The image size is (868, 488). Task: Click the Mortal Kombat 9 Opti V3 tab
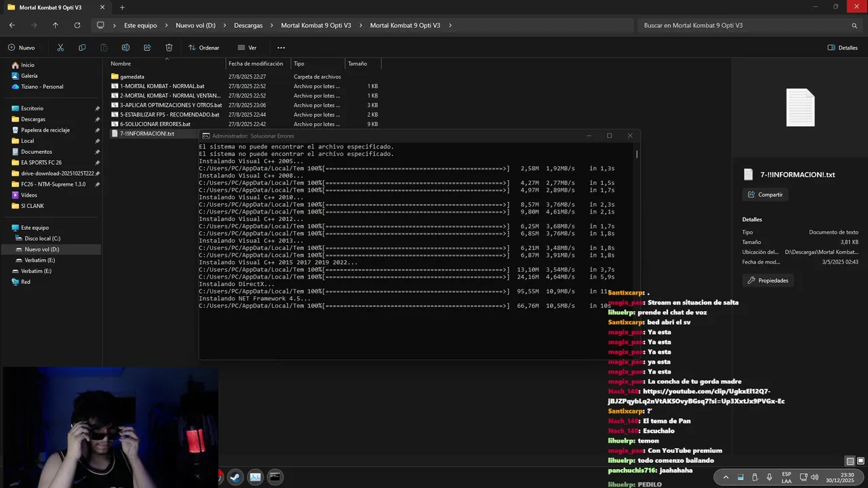click(56, 7)
